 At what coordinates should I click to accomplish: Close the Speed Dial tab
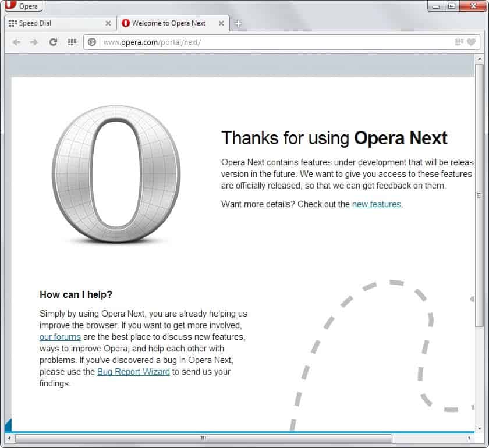(x=108, y=23)
